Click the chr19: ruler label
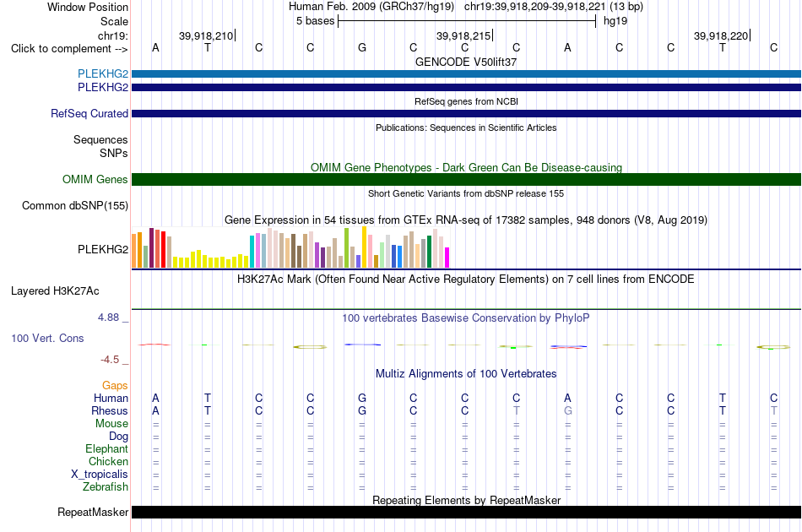 (x=113, y=35)
